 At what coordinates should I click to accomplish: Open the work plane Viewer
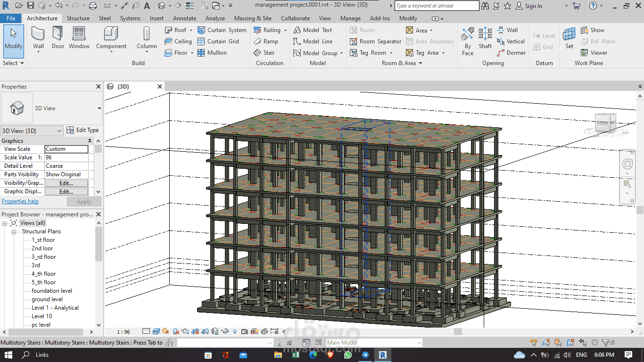click(594, 53)
